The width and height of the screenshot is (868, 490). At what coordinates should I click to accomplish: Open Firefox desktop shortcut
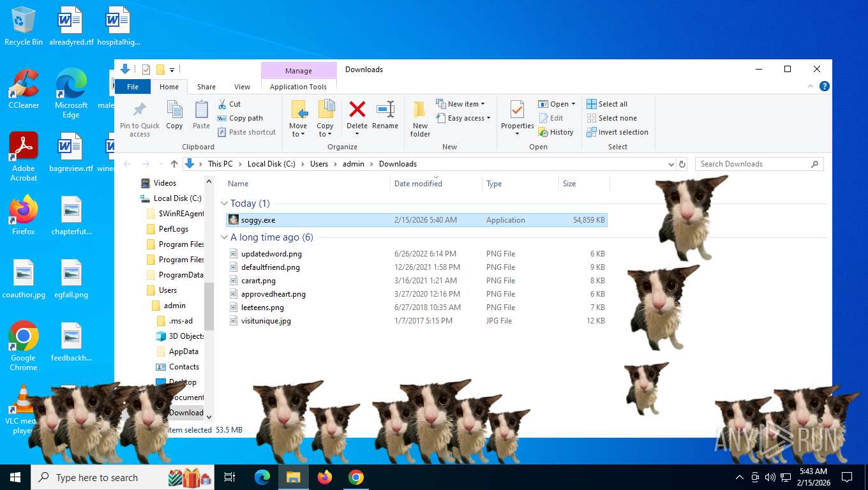[x=24, y=215]
